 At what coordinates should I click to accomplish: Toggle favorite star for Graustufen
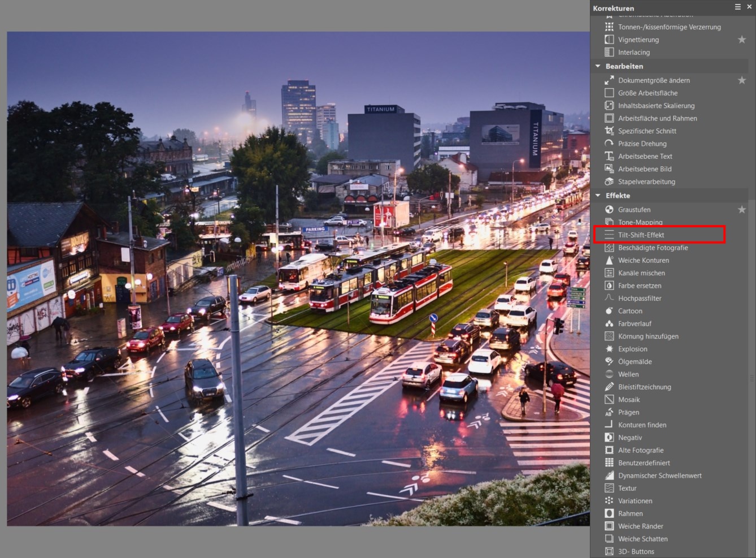coord(742,210)
